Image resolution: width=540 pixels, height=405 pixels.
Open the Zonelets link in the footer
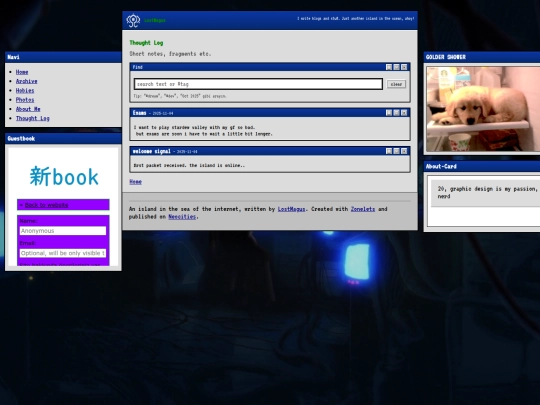click(363, 209)
